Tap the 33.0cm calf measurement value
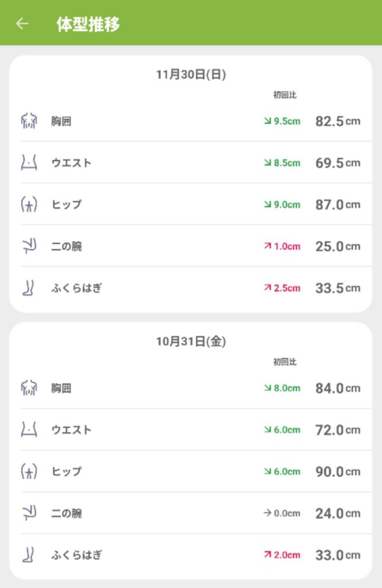This screenshot has width=382, height=588. [x=338, y=555]
